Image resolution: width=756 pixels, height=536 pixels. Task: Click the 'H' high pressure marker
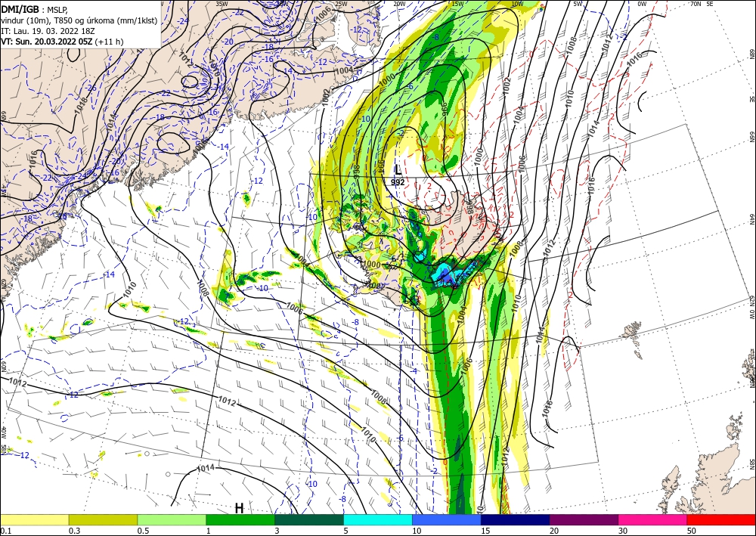pos(239,508)
